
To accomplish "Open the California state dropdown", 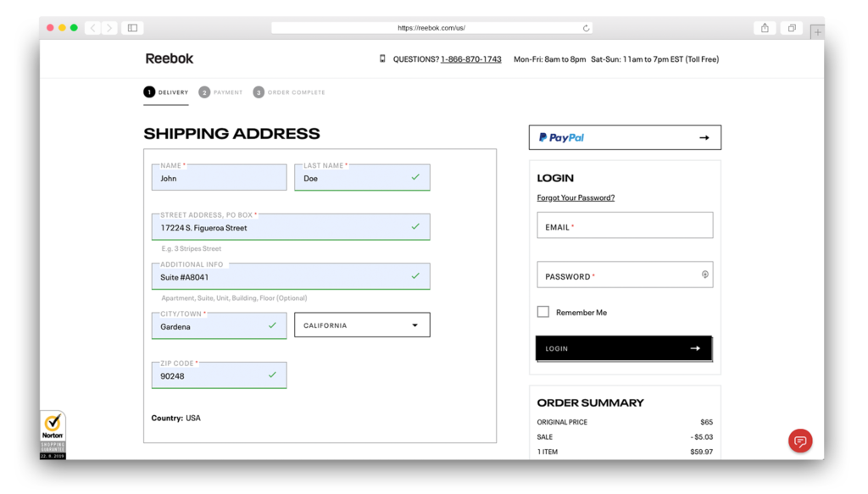I will click(362, 325).
